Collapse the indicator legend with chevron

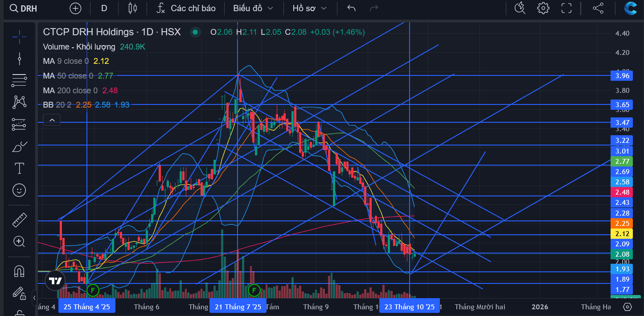[x=52, y=120]
